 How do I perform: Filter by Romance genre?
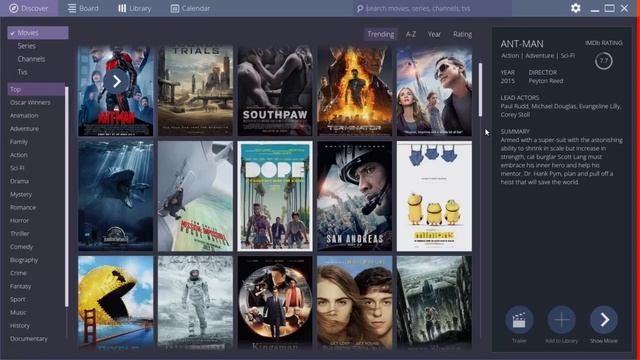pyautogui.click(x=23, y=207)
